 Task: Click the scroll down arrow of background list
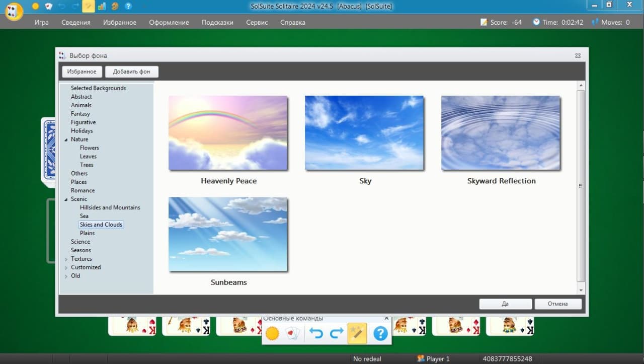tap(581, 290)
